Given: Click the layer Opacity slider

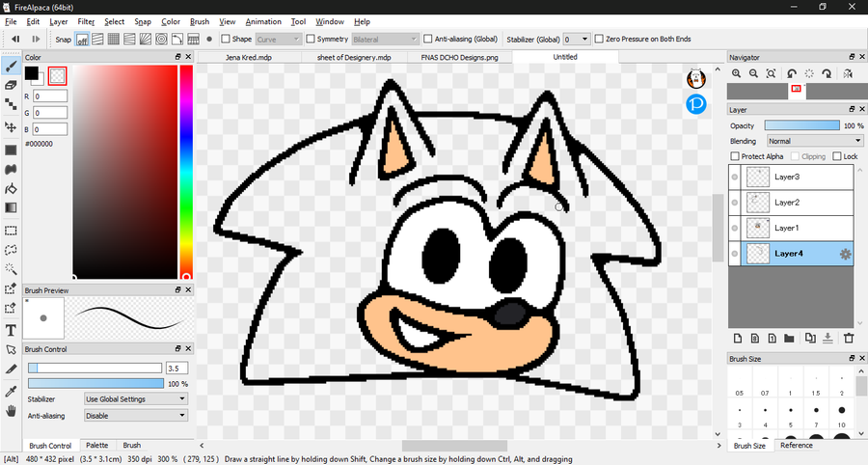Looking at the screenshot, I should pyautogui.click(x=801, y=125).
